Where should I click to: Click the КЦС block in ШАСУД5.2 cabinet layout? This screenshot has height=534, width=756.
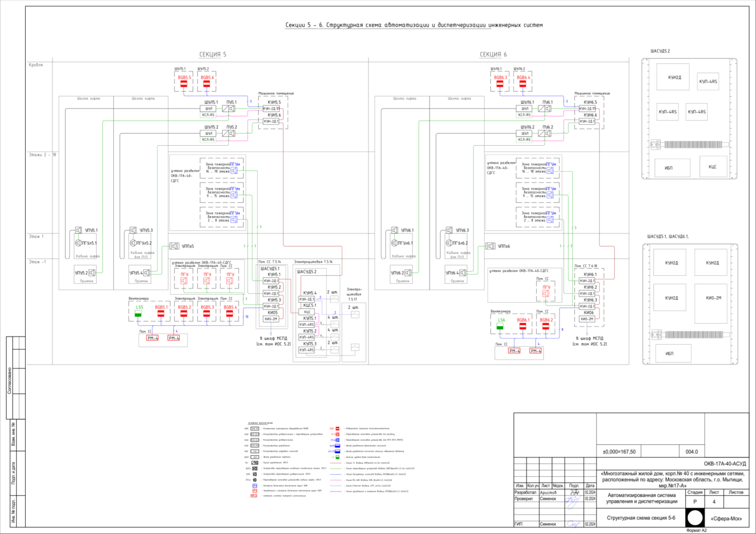tap(712, 167)
